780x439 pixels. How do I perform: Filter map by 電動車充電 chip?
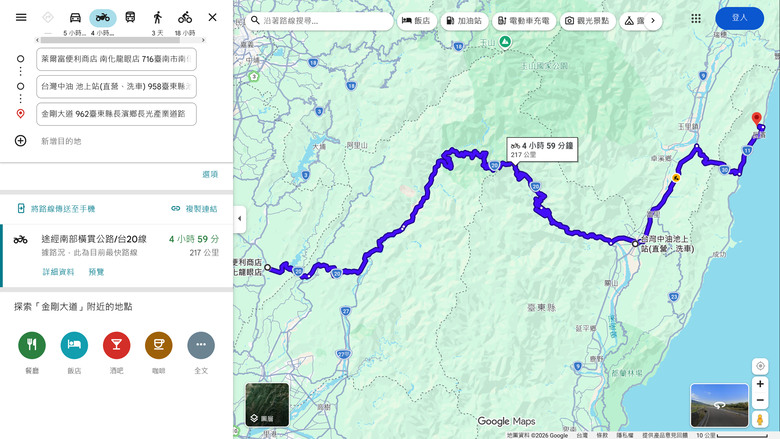[x=524, y=21]
